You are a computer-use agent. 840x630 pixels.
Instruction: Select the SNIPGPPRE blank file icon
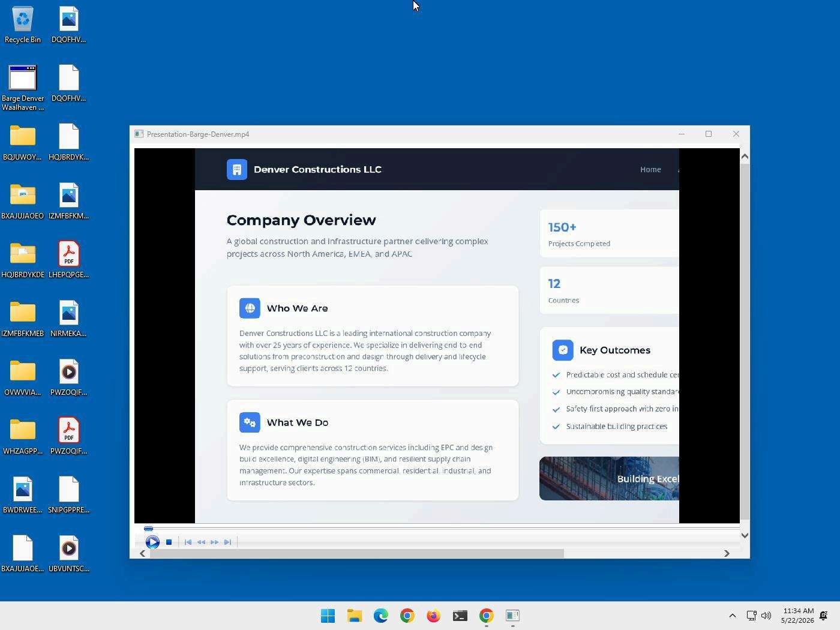[69, 496]
